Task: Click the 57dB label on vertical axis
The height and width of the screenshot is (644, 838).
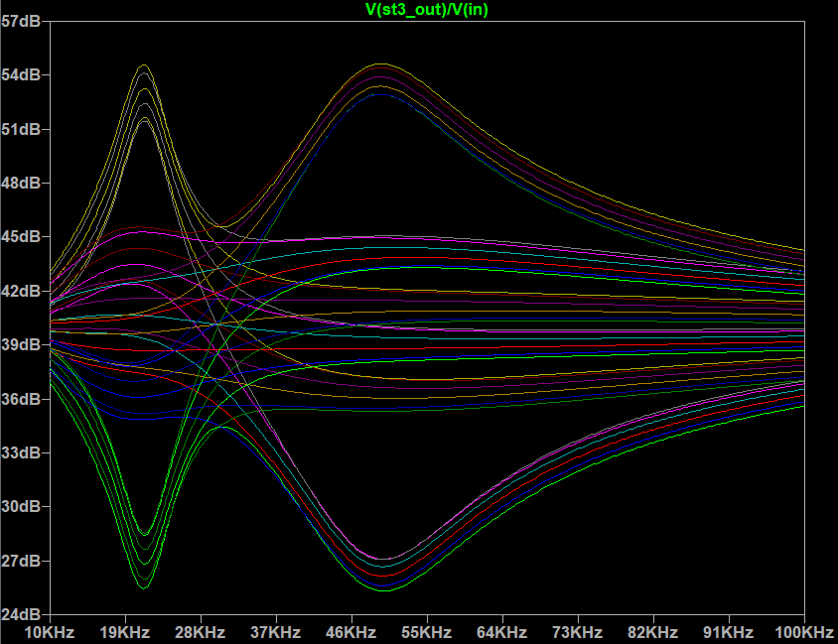Action: click(22, 22)
